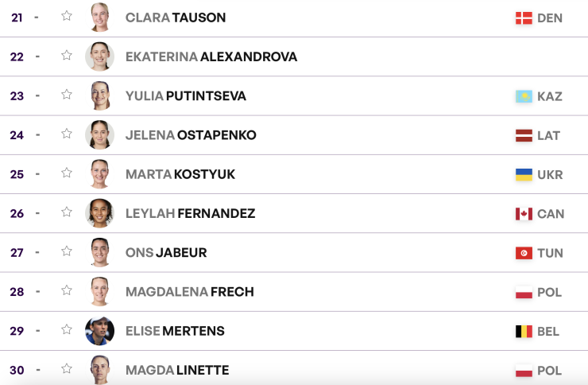Star Yulia Putintseva as favorite

click(67, 94)
